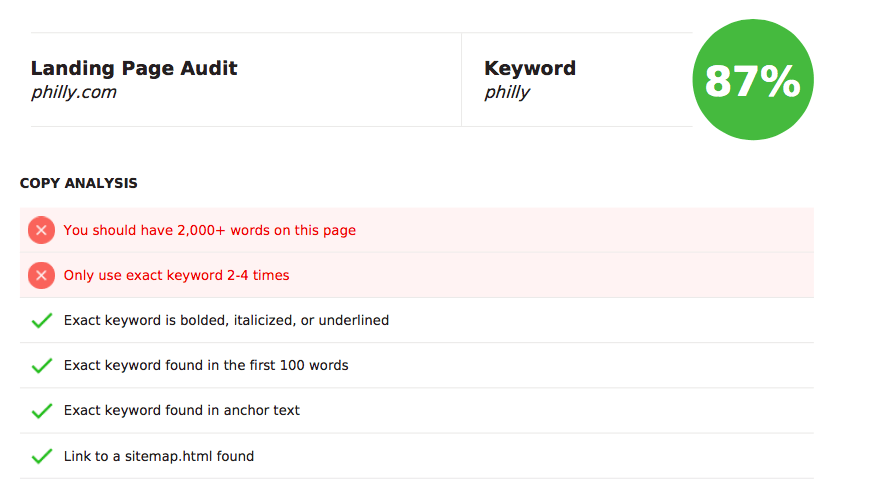Click green checkmark for sitemap.html row

(42, 456)
